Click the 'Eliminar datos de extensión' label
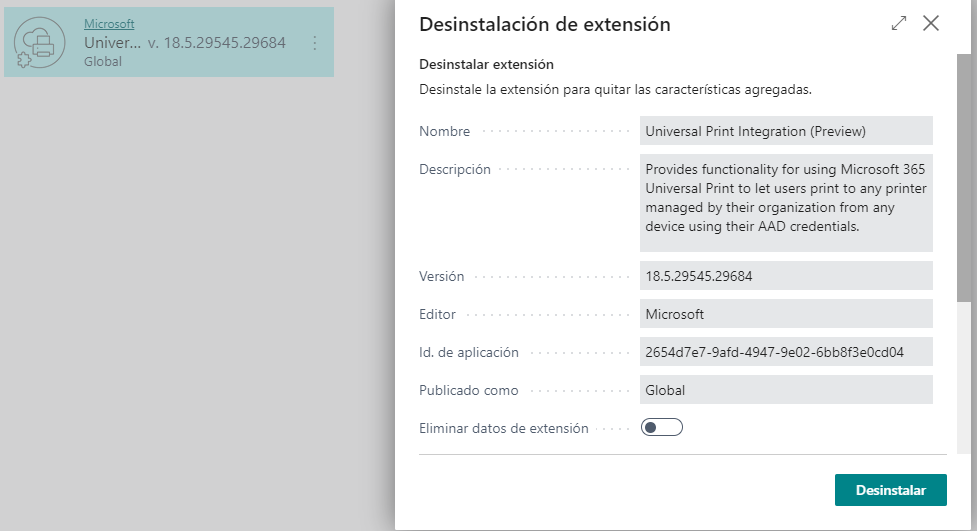The width and height of the screenshot is (977, 531). (x=503, y=428)
